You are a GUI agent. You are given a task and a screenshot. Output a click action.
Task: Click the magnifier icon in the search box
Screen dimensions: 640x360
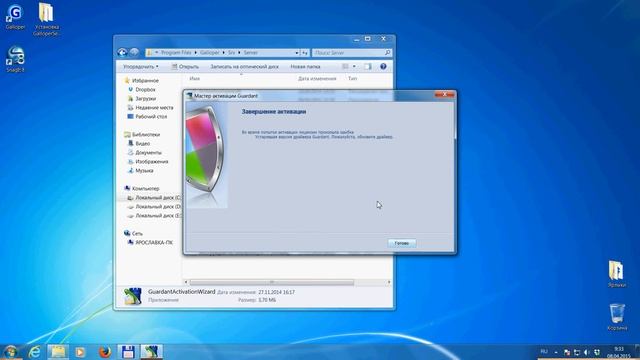(x=387, y=53)
